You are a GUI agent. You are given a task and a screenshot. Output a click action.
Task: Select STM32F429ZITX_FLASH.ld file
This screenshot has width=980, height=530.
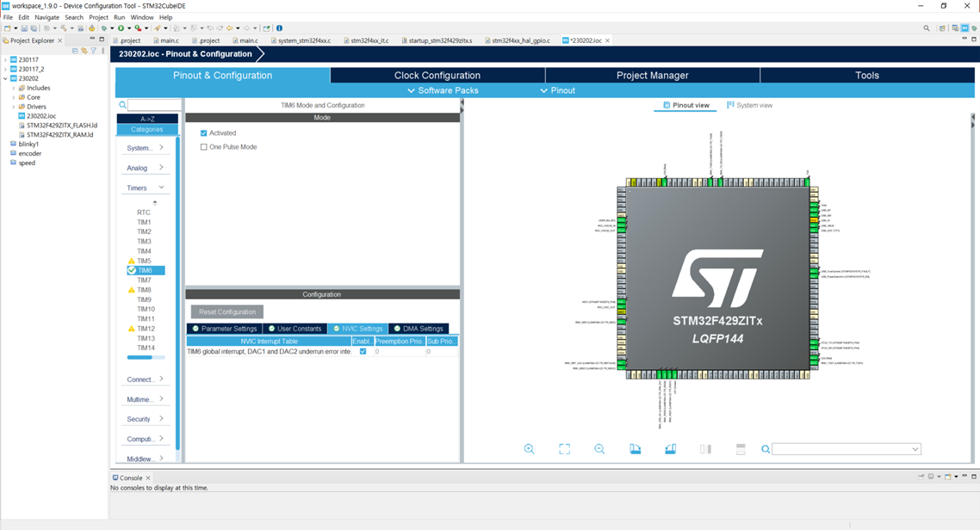pos(62,126)
